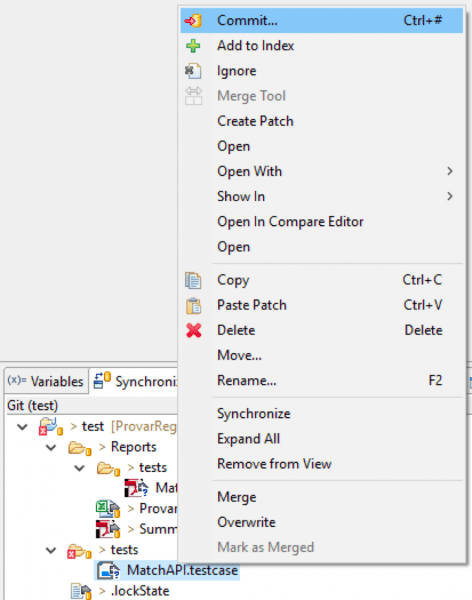Viewport: 472px width, 600px height.
Task: Collapse the test project tree node
Action: tap(23, 427)
